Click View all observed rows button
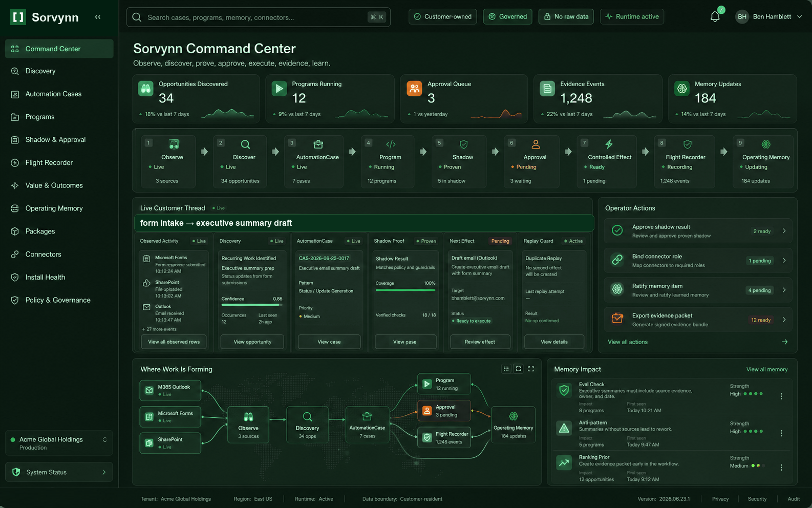 click(174, 342)
